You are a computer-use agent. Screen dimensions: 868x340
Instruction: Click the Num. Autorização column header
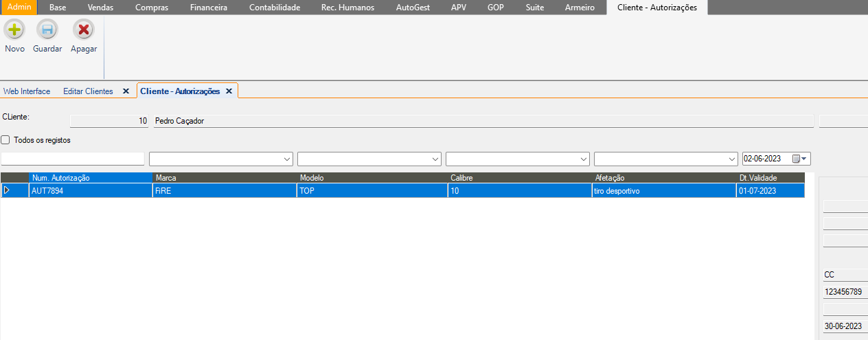tap(91, 178)
